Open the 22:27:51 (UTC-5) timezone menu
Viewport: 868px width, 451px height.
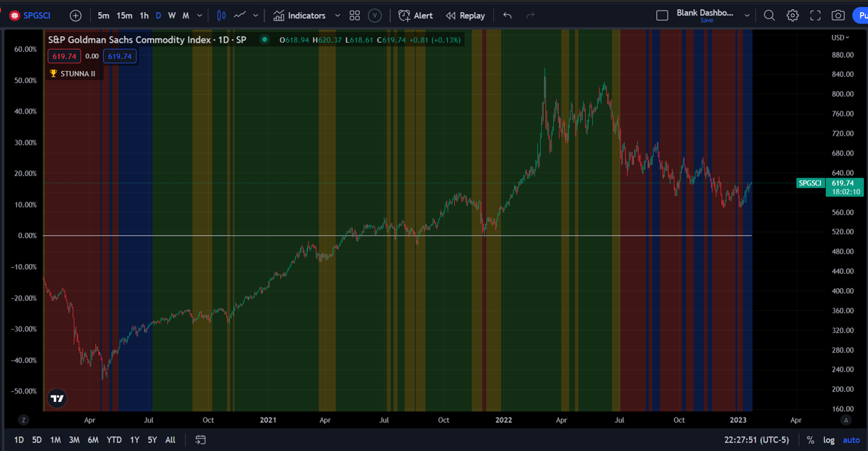click(x=755, y=440)
